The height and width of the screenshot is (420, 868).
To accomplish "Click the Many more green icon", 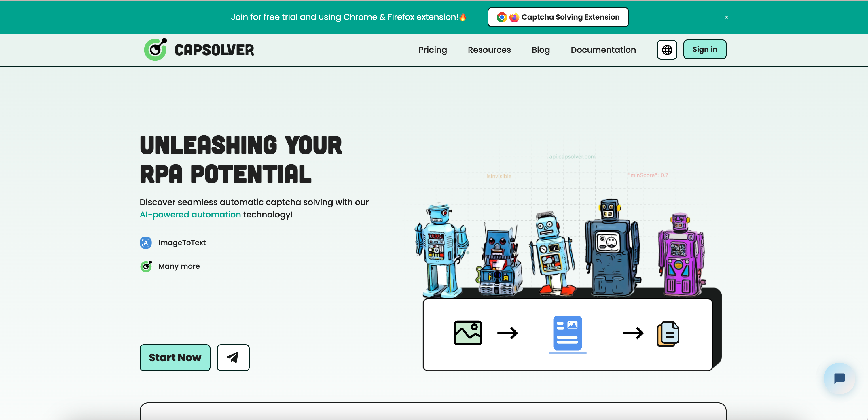I will point(146,266).
